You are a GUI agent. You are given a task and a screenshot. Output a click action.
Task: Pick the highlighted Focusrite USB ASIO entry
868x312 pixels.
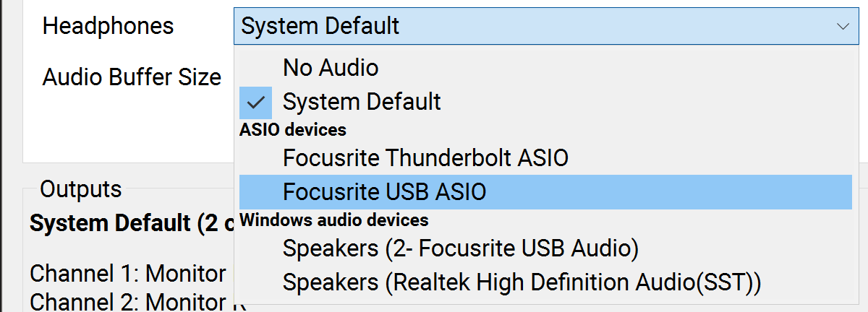pos(385,192)
